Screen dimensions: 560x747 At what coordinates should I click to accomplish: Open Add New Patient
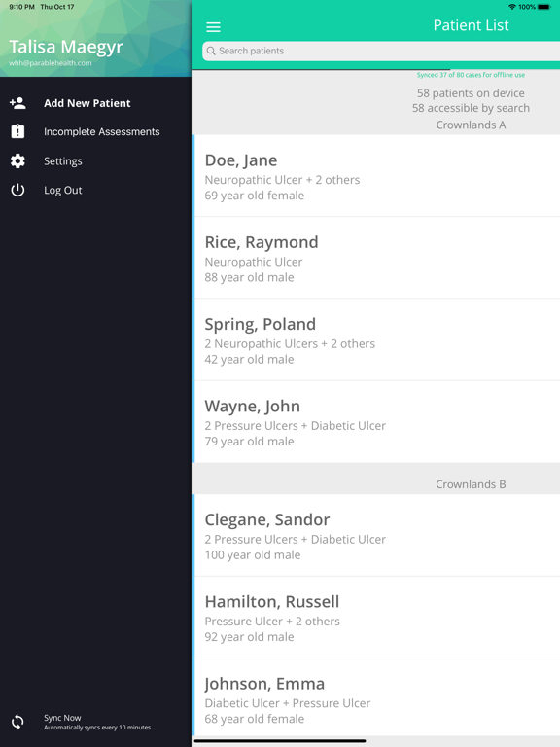pos(87,103)
